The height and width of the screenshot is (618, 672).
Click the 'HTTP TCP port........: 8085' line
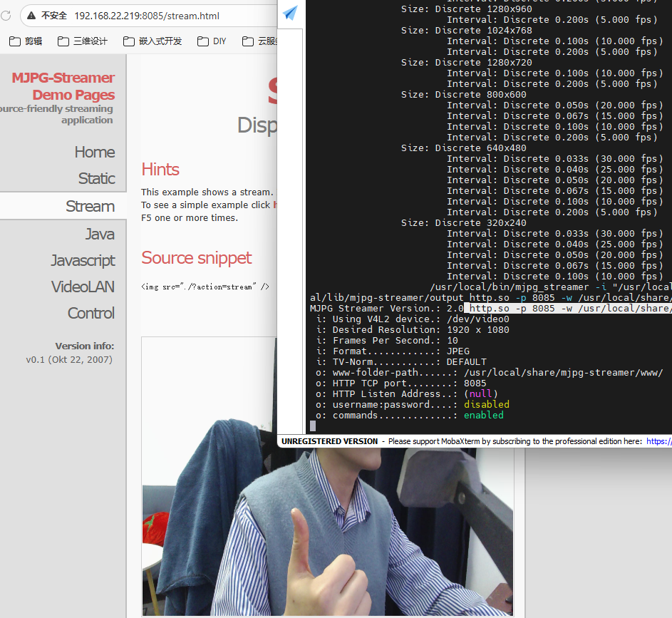click(401, 383)
